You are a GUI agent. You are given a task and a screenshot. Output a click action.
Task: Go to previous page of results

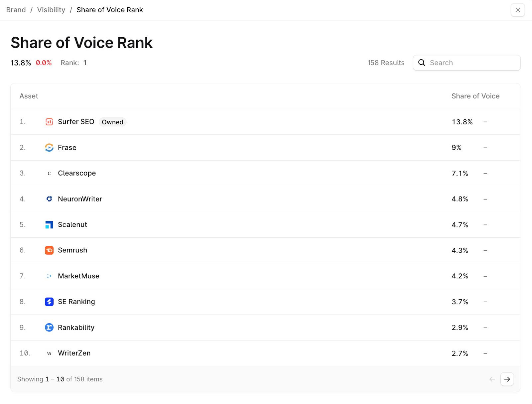(492, 379)
